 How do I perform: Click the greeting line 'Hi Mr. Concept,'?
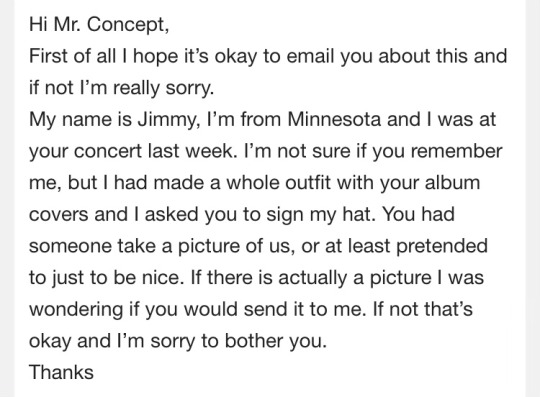pyautogui.click(x=99, y=24)
